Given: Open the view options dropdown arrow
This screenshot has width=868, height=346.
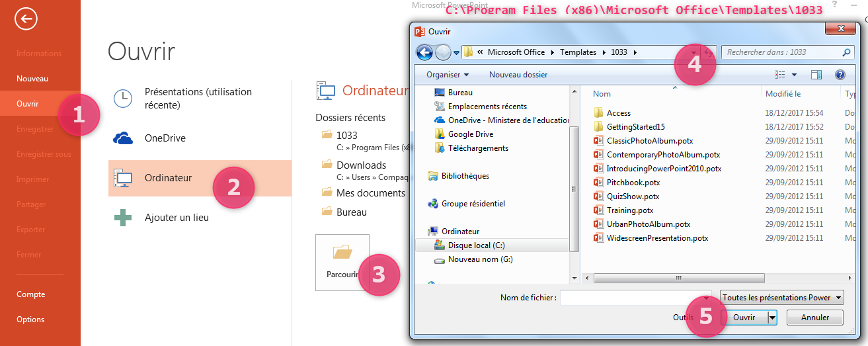Looking at the screenshot, I should coord(794,75).
